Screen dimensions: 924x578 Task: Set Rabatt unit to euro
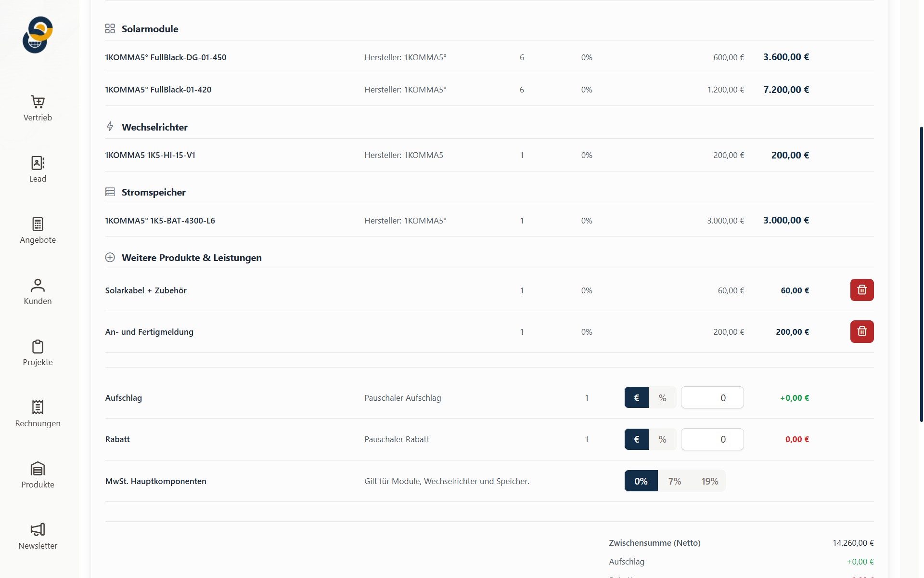point(636,439)
